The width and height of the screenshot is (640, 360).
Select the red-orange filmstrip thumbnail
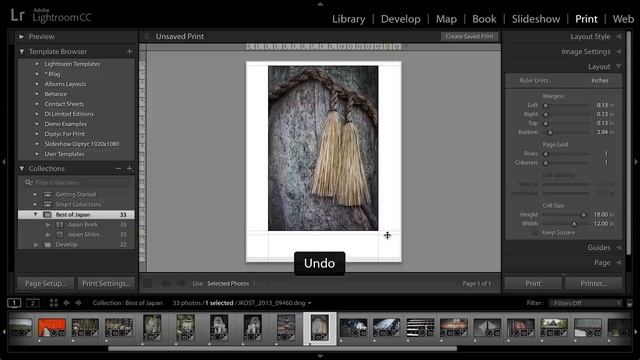pyautogui.click(x=51, y=328)
